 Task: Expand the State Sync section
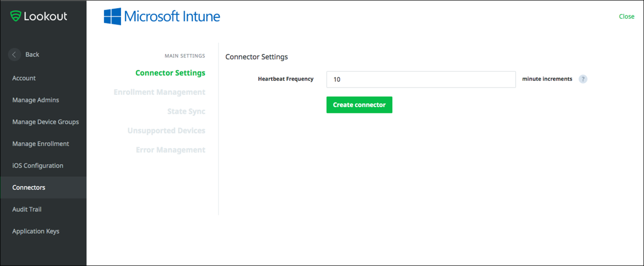pyautogui.click(x=187, y=111)
